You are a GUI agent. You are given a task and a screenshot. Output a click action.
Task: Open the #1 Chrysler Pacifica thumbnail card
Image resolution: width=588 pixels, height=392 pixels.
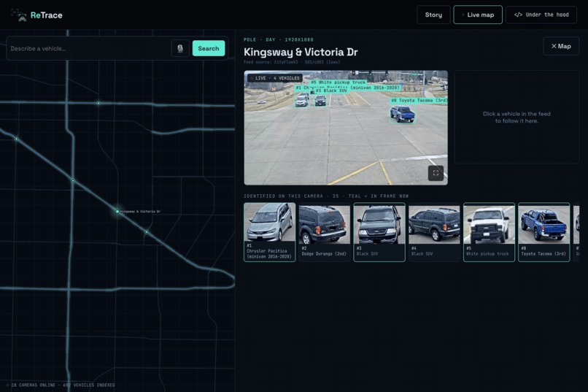click(270, 232)
